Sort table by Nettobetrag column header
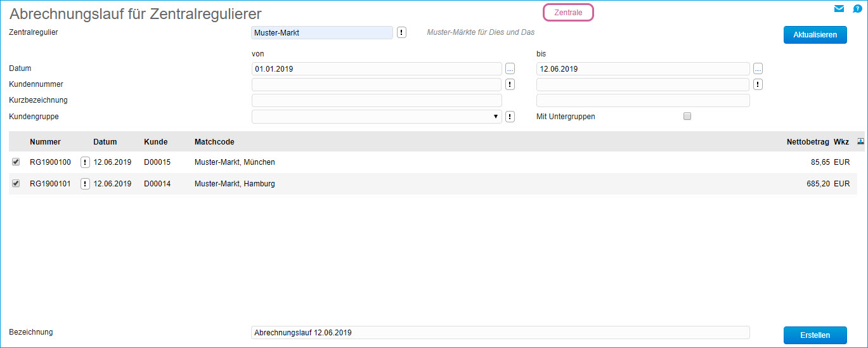The width and height of the screenshot is (868, 348). (807, 142)
